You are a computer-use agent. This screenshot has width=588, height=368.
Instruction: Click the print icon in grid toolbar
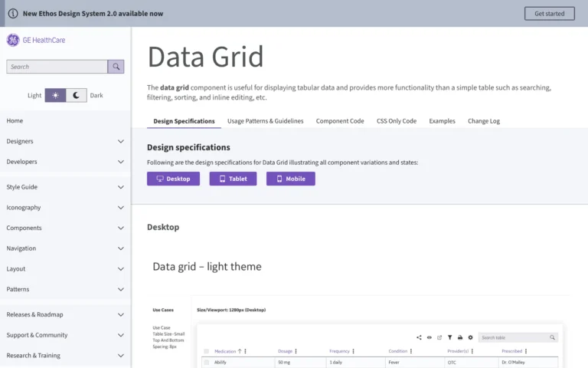(x=460, y=337)
